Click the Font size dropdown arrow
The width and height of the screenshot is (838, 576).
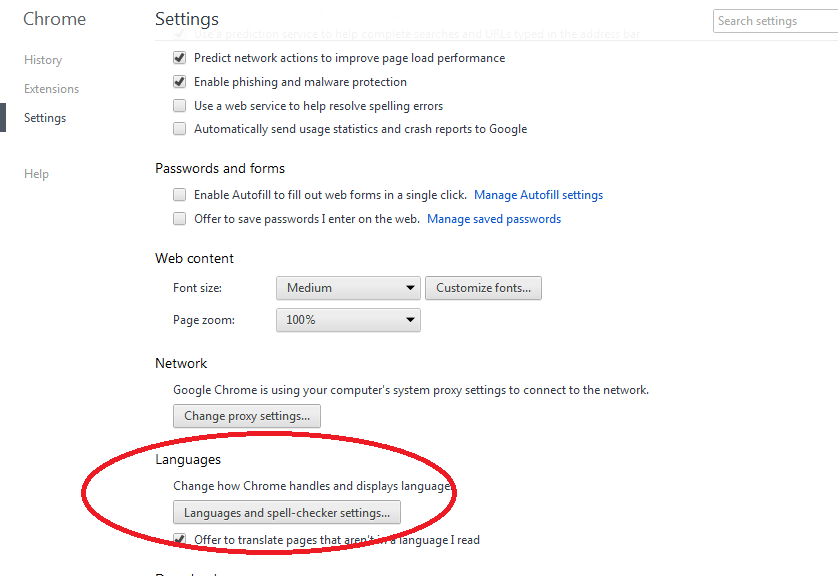tap(410, 288)
